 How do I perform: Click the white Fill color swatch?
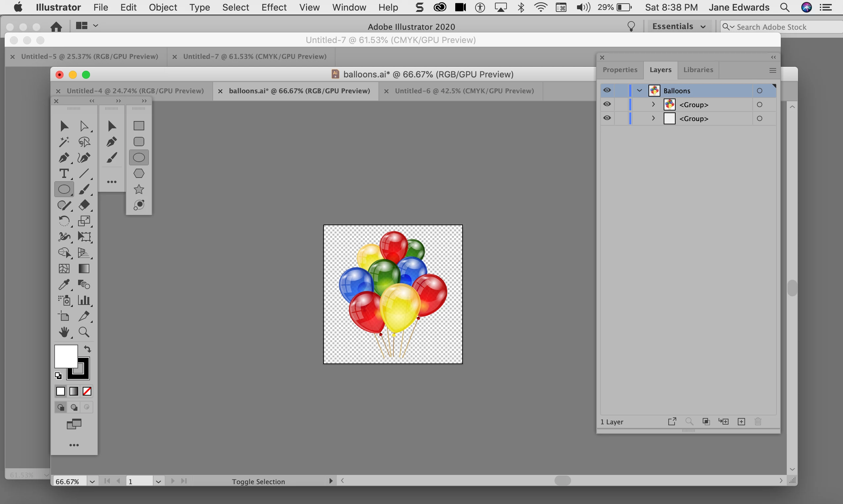click(65, 356)
